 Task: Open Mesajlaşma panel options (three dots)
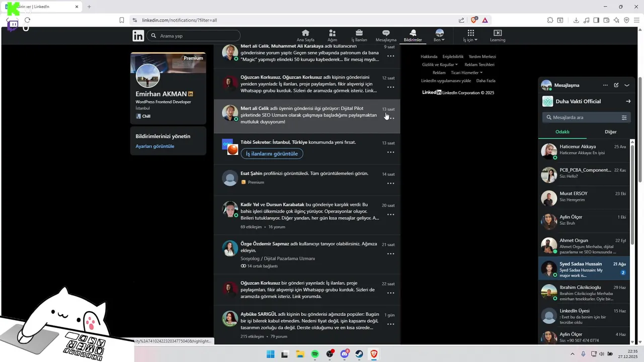(x=605, y=85)
